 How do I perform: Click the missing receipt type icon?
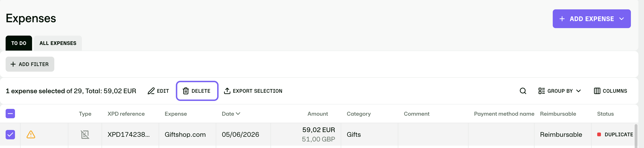coord(85,134)
